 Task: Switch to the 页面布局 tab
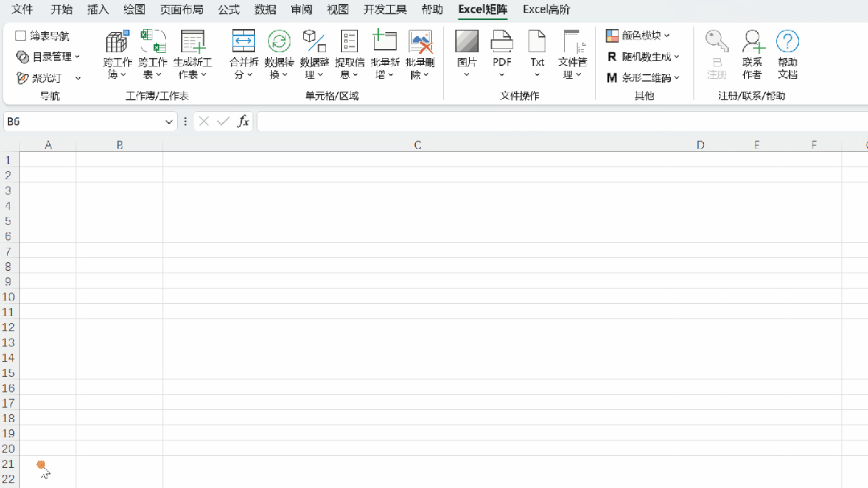(182, 10)
